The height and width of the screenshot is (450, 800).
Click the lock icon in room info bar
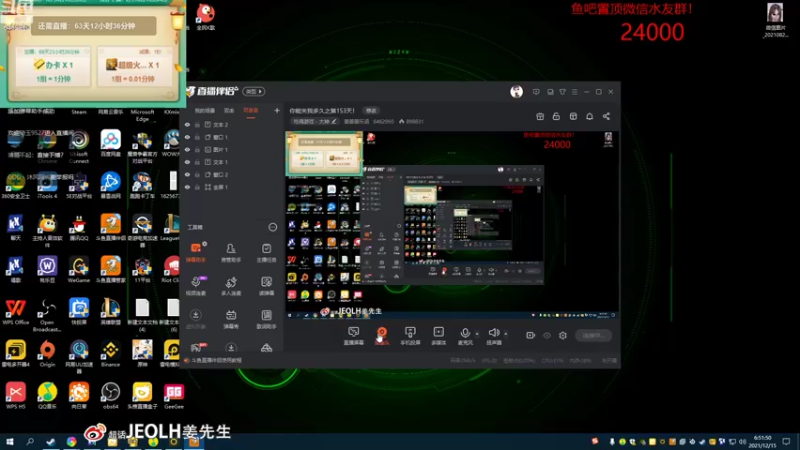coord(556,116)
